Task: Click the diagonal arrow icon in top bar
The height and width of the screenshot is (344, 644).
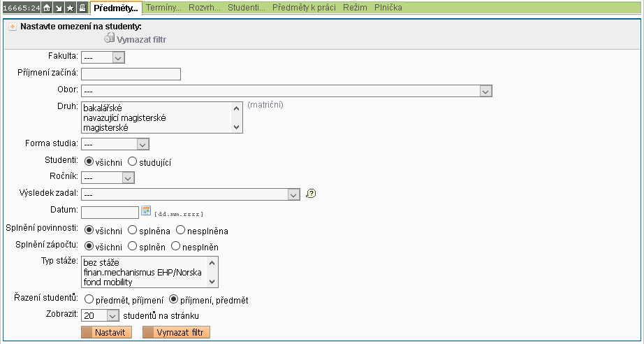Action: point(59,8)
